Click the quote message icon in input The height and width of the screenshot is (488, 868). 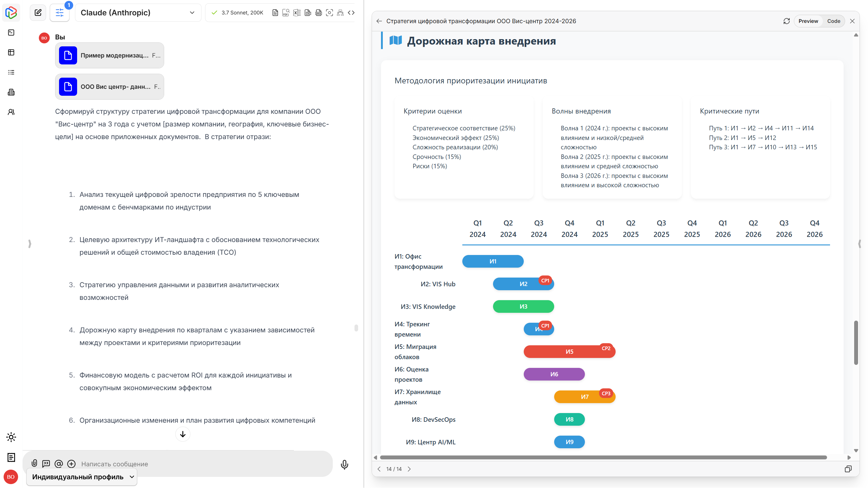46,464
